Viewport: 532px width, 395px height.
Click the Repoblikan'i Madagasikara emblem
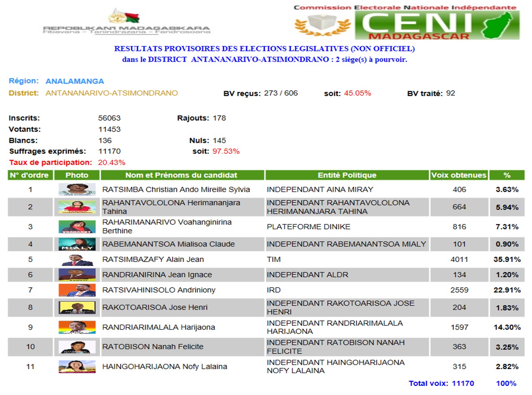pyautogui.click(x=124, y=16)
